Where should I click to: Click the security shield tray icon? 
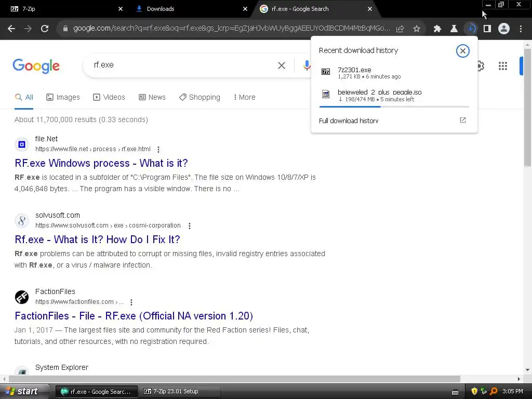[474, 392]
